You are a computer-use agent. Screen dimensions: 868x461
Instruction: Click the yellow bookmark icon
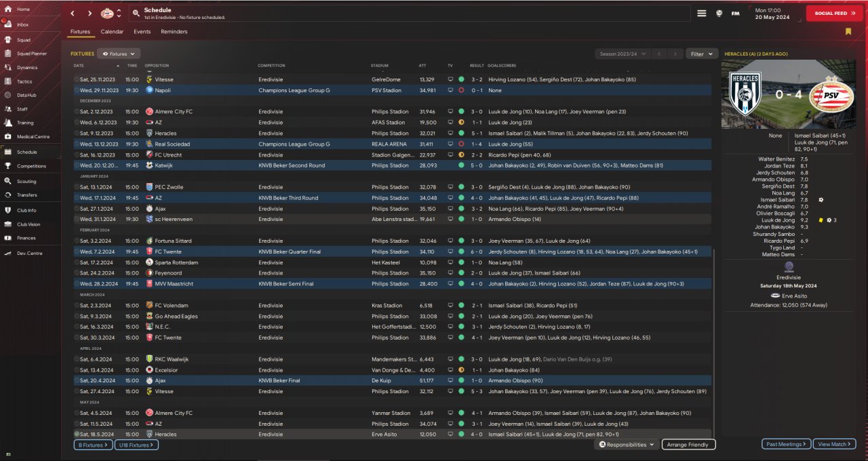(848, 31)
